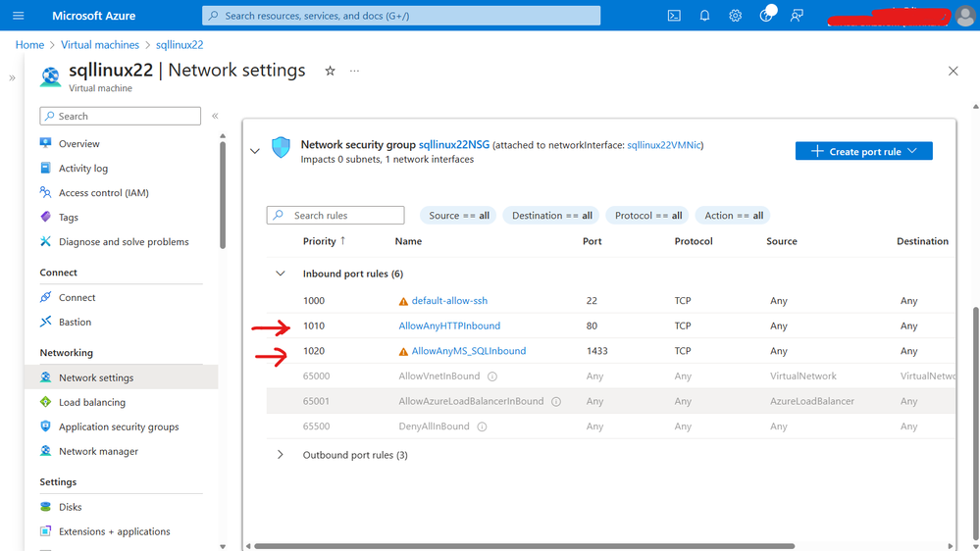Click the resource menu vertical scrollbar
Viewport: 980px width, 551px height.
223,195
